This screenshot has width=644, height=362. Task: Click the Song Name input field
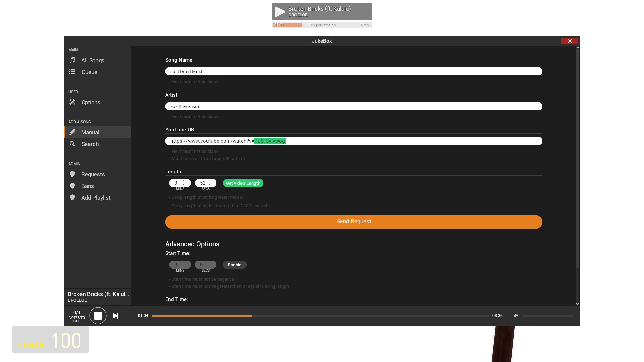click(354, 71)
